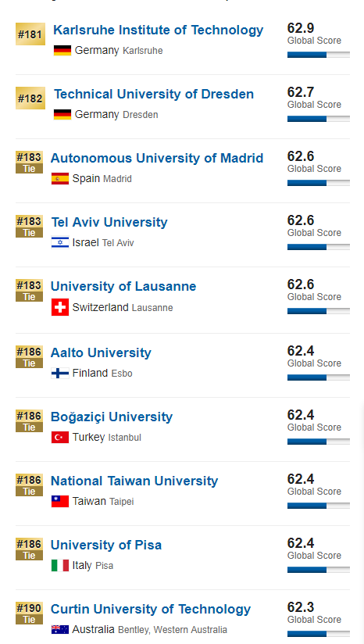
Task: Open Karlsruhe Institute of Technology link
Action: pos(159,30)
